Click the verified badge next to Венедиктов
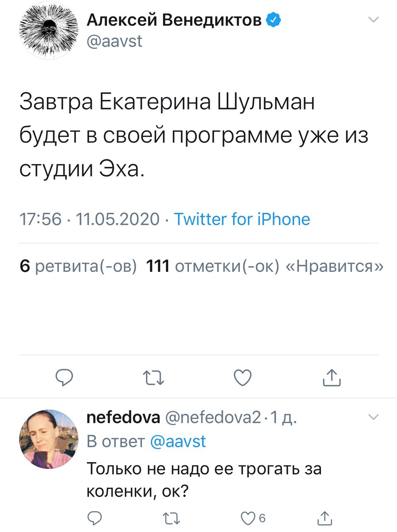Viewport: 397px width, 532px height. point(274,20)
